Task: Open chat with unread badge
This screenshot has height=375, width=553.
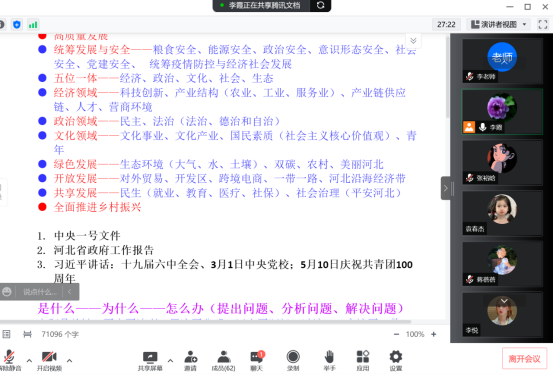Action: coord(257,357)
